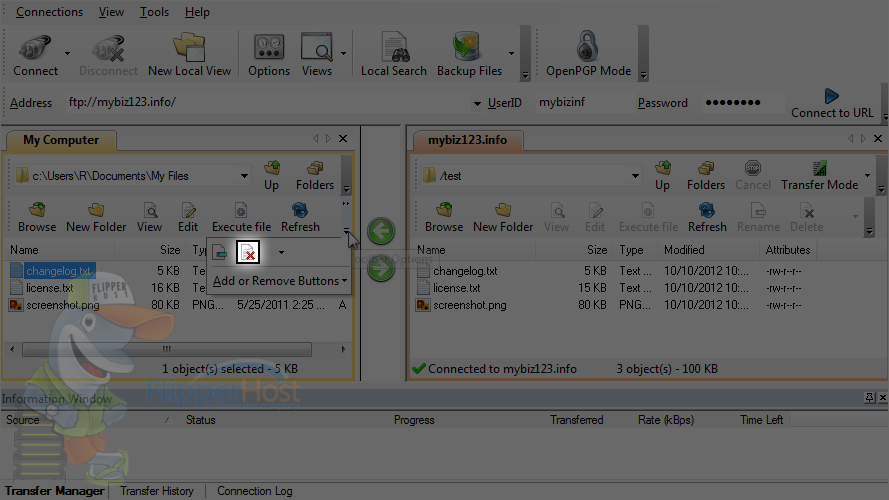Enable OpenPGP Mode padlock icon
The height and width of the screenshot is (500, 889).
coord(587,46)
